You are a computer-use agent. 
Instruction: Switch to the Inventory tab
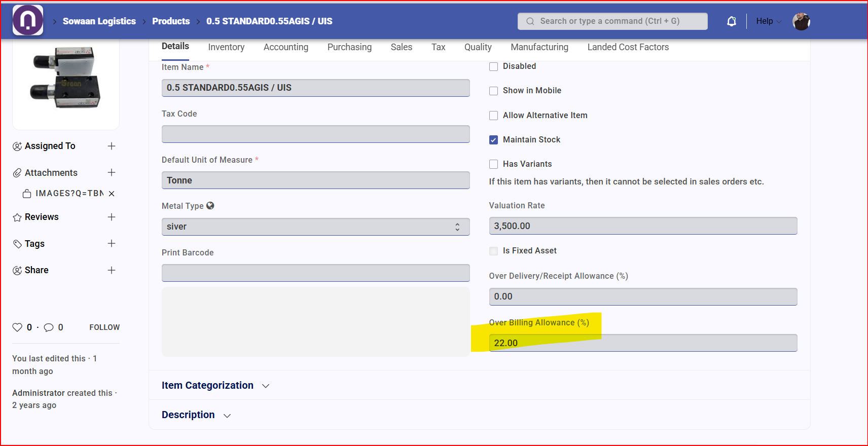click(226, 47)
